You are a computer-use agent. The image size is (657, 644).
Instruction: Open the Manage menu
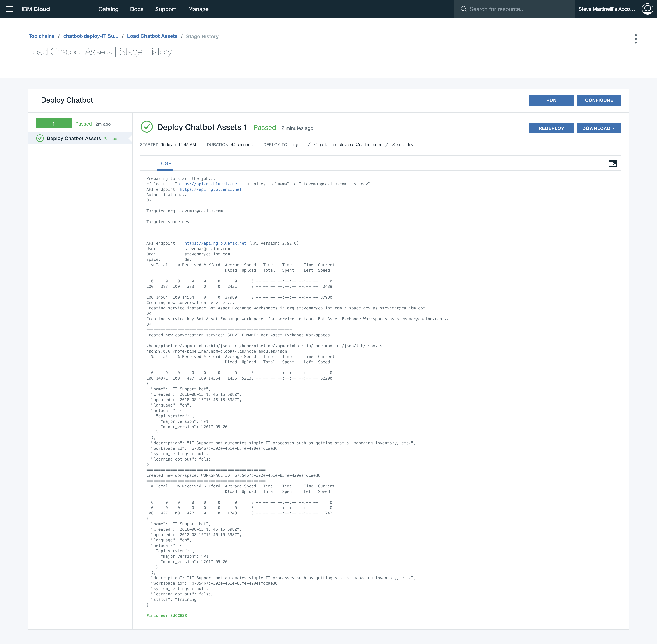point(198,9)
